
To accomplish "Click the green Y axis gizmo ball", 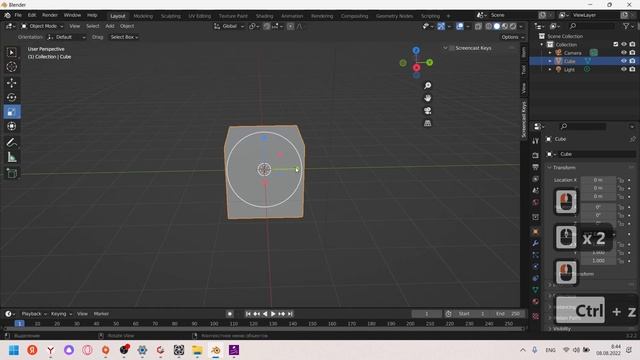I will [429, 62].
